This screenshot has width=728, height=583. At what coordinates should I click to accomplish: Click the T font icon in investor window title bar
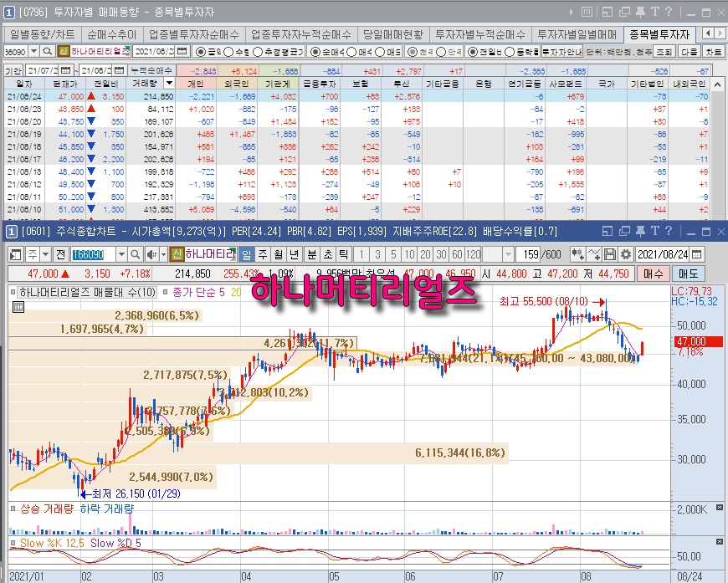point(654,12)
